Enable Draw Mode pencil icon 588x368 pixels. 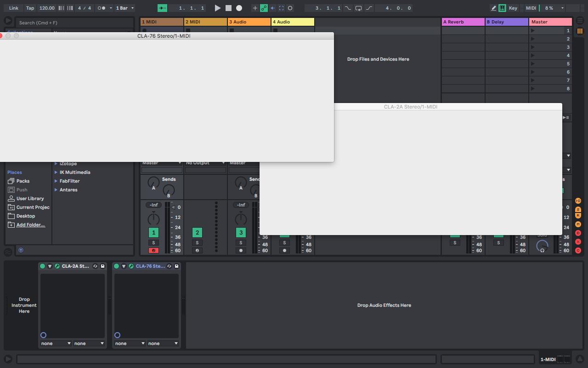tap(494, 8)
